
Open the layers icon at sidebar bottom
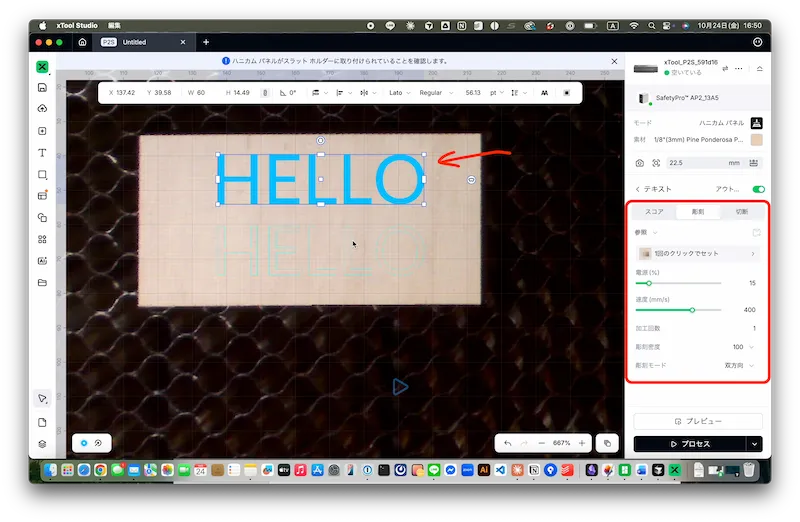tap(42, 443)
